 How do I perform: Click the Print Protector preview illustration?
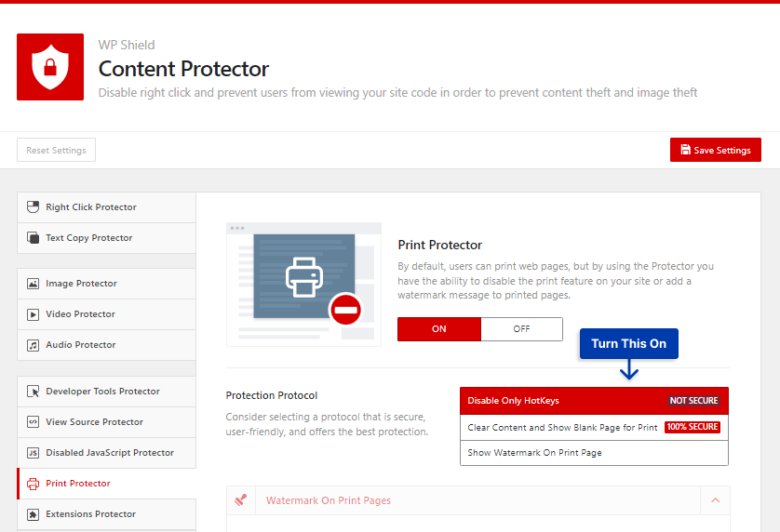tap(304, 285)
